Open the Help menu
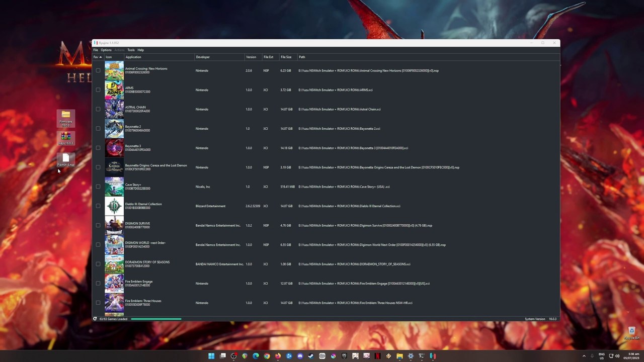Viewport: 644px width, 362px height. [141, 50]
